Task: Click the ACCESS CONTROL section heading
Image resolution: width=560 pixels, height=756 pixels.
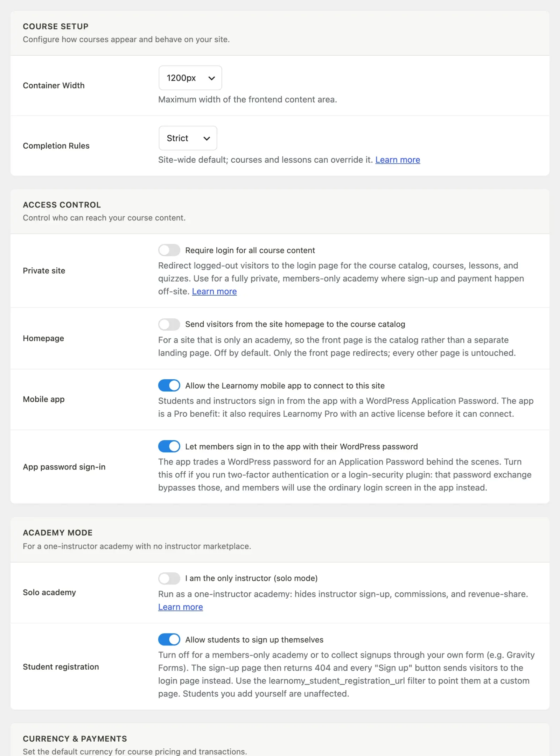Action: (62, 205)
